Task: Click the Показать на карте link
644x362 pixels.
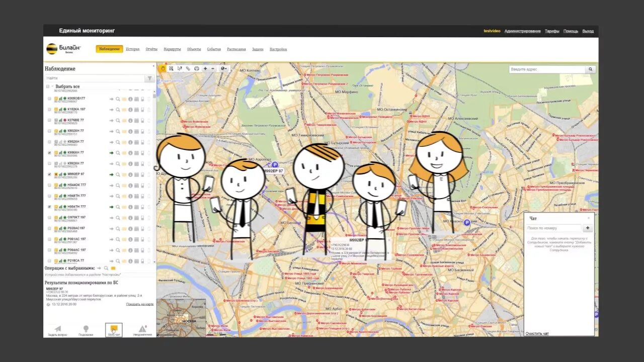Action: coord(140,304)
